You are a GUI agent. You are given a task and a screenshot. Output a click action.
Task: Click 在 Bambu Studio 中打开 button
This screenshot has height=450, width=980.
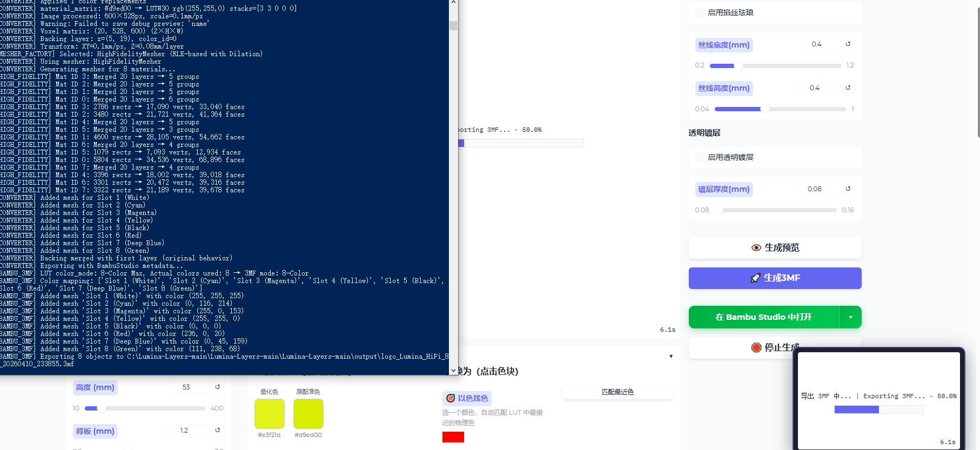click(764, 317)
